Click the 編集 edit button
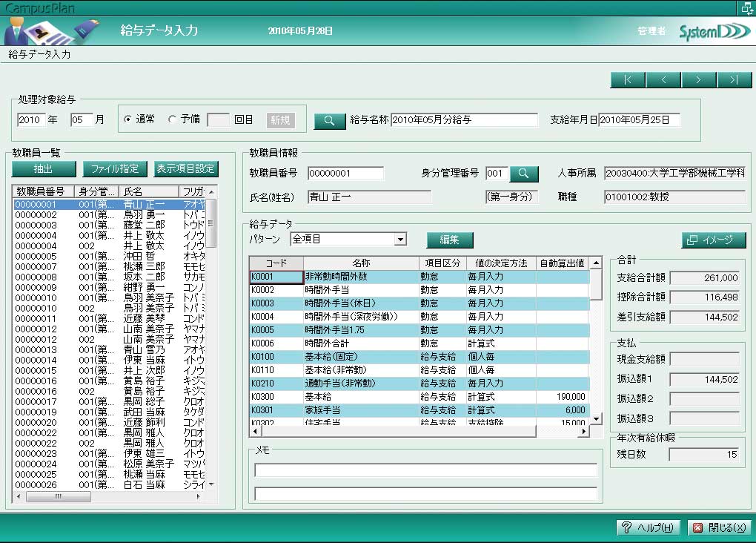Image resolution: width=756 pixels, height=543 pixels. (x=449, y=240)
